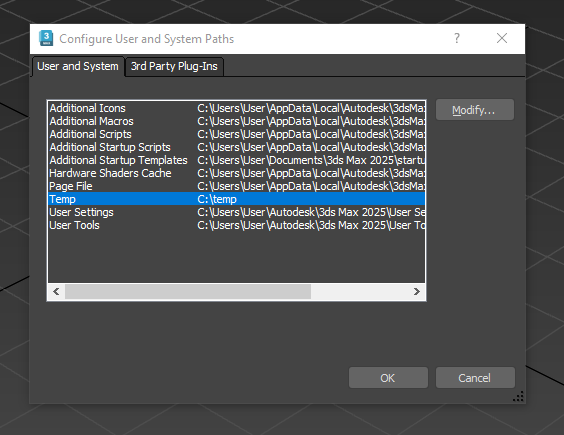Click the 3ds Max application icon in title bar
The image size is (564, 435).
pyautogui.click(x=46, y=38)
